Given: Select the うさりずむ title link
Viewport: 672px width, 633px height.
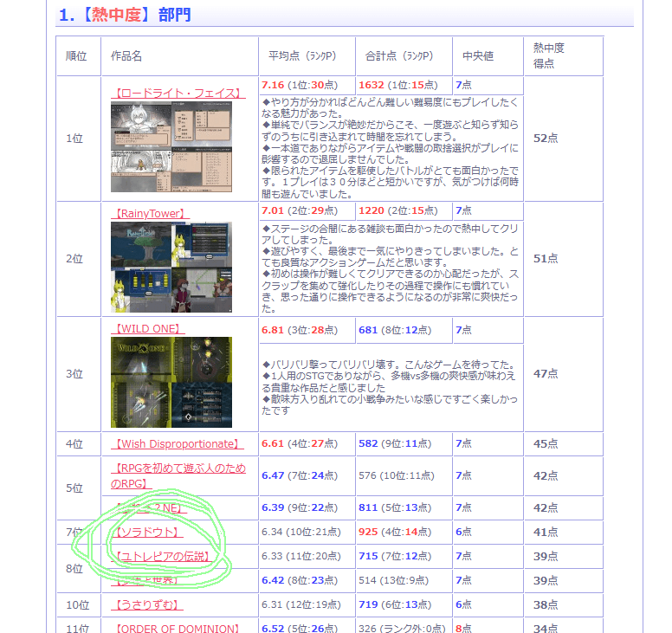Looking at the screenshot, I should pyautogui.click(x=147, y=604).
